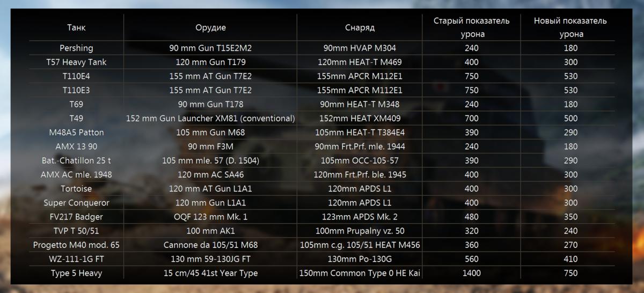Viewport: 644px width, 293px height.
Task: Click the "105mm HEAT-T T384E4" shell cell
Action: coord(360,132)
